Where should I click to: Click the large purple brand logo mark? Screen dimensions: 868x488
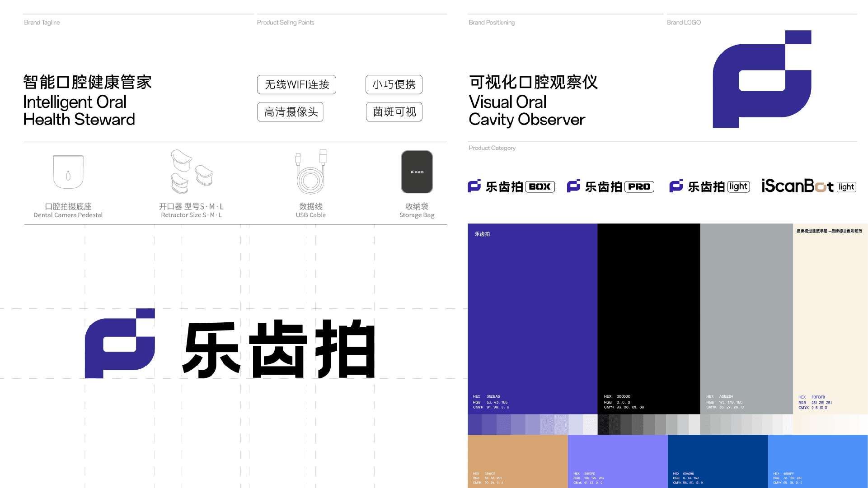point(762,79)
